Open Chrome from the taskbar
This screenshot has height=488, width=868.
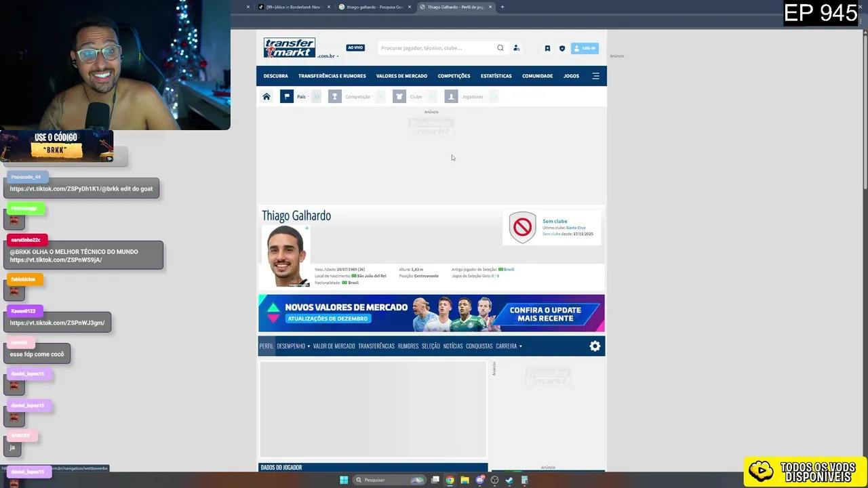[450, 480]
